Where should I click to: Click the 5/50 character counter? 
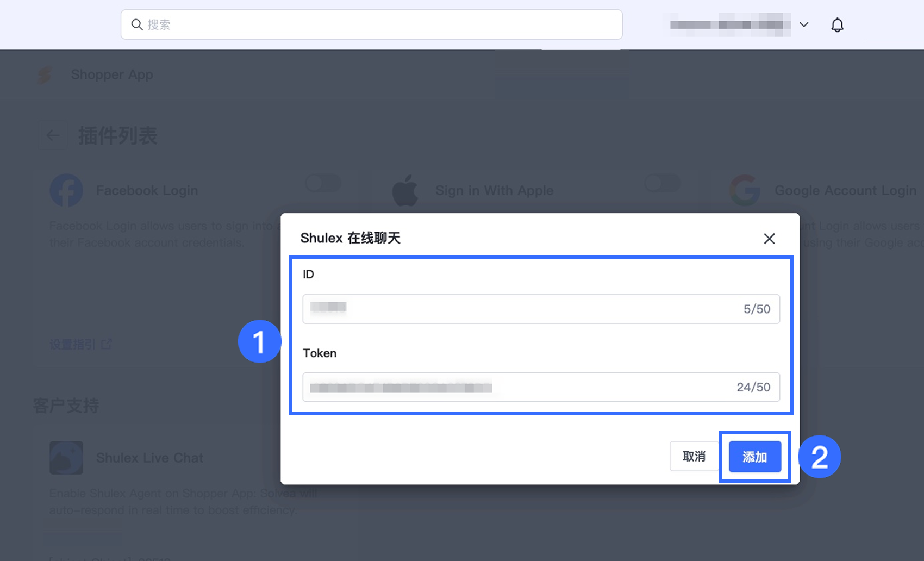coord(757,309)
